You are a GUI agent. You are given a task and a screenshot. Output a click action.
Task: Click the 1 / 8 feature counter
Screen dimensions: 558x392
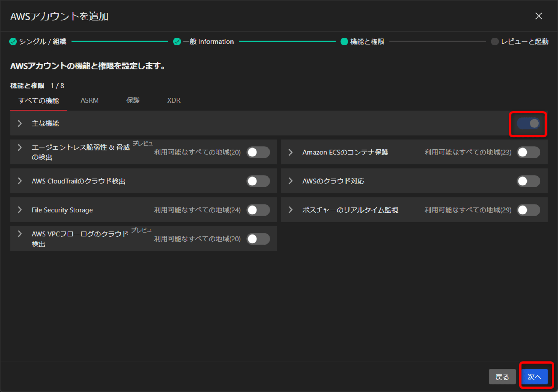57,86
